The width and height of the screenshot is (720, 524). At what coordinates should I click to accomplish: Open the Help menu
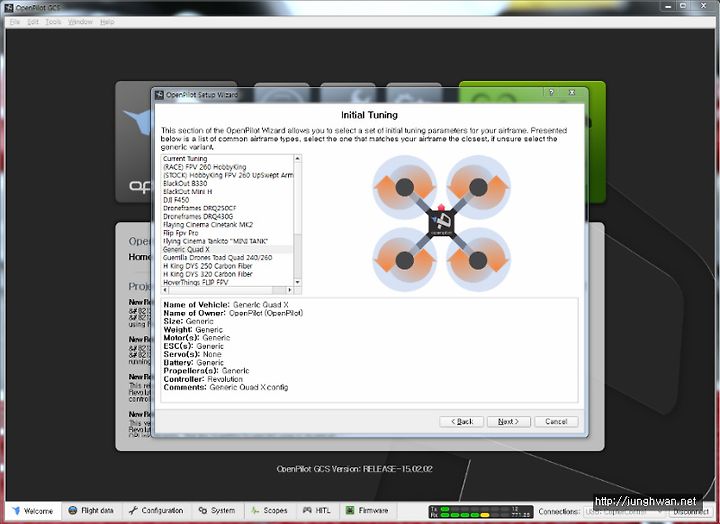coord(107,22)
